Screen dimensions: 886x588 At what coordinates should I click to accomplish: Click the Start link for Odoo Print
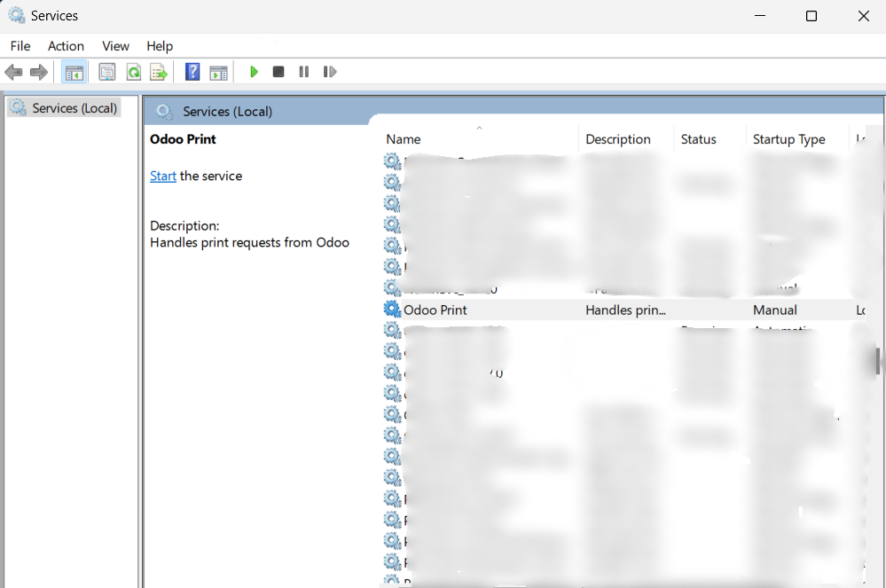[x=163, y=176]
